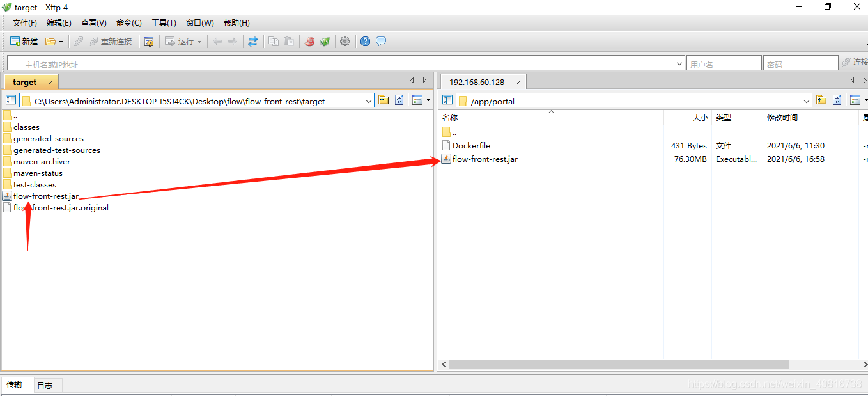Open the 编辑(E) menu

59,23
